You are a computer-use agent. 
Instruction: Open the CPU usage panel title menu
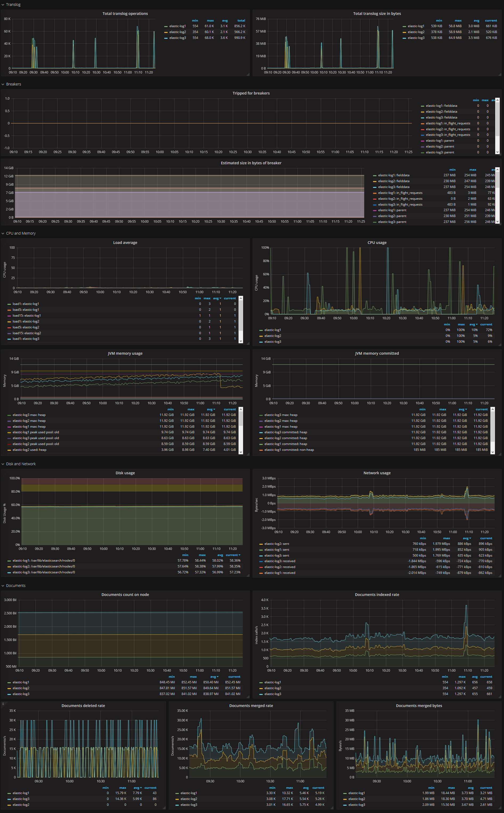(x=377, y=243)
